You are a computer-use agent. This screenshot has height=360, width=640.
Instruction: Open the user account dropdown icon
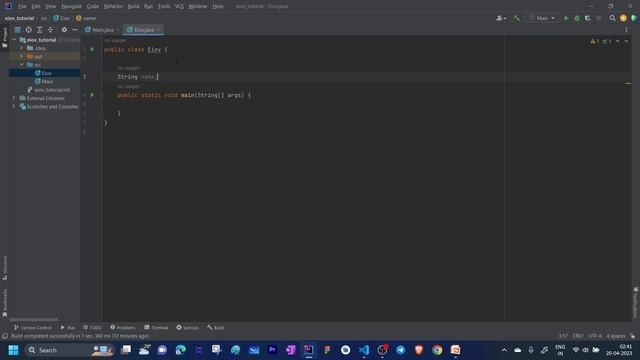coord(501,18)
